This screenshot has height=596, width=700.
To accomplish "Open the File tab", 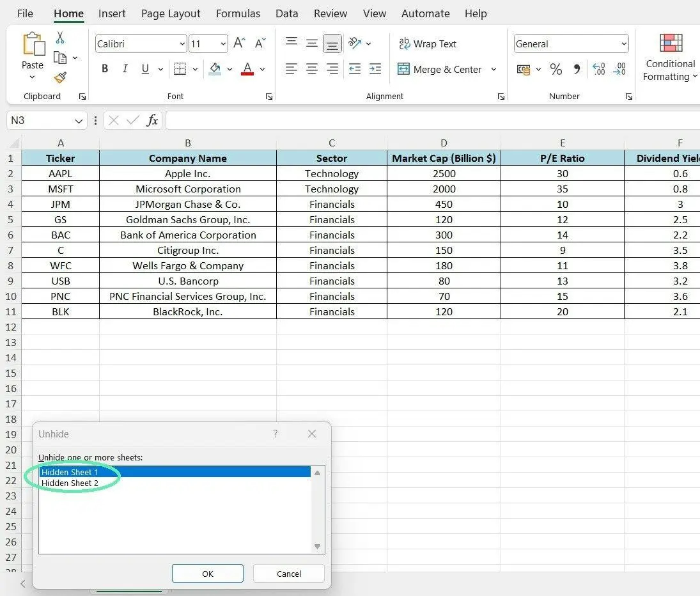I will click(x=25, y=13).
